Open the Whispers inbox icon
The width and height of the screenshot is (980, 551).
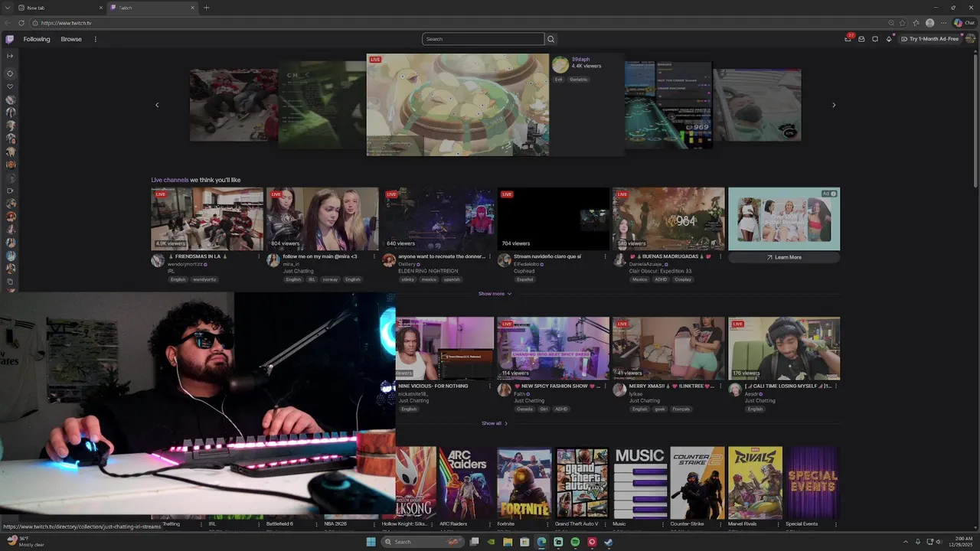click(861, 39)
